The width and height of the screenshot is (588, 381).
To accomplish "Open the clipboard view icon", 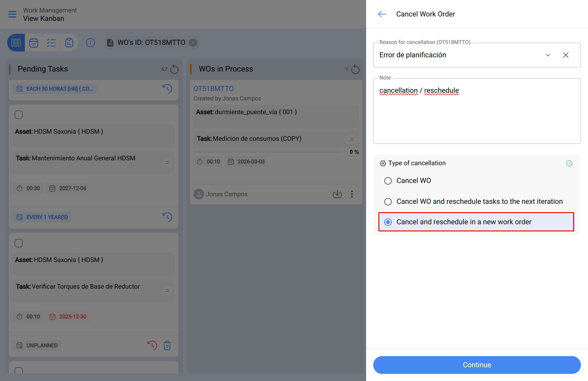I will click(x=69, y=43).
